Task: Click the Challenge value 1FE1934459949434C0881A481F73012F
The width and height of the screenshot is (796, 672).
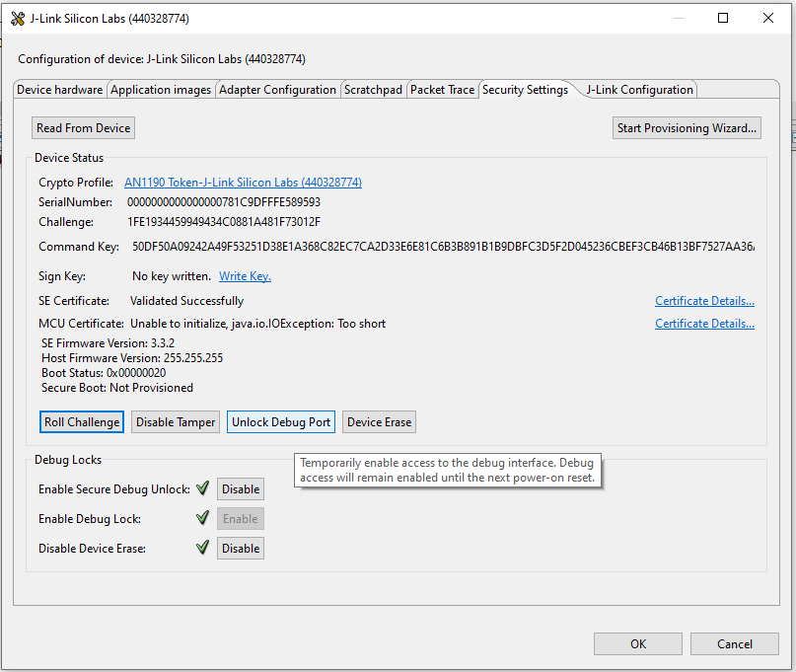Action: [x=224, y=222]
